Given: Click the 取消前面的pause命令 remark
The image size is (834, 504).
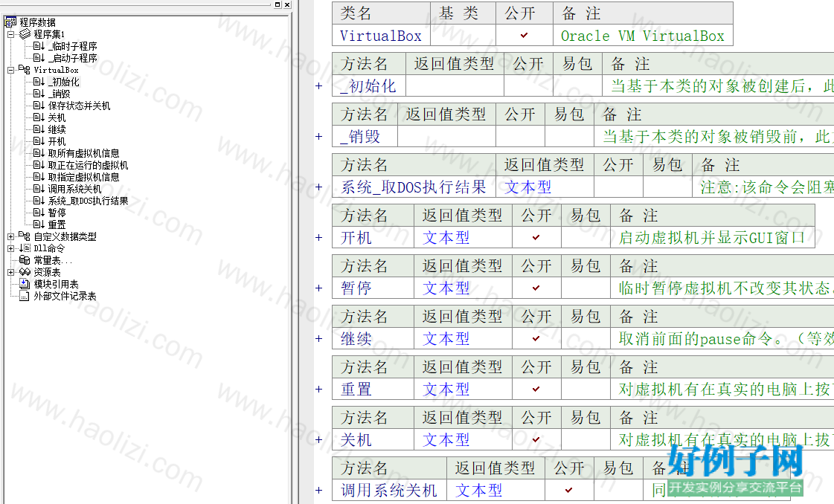Looking at the screenshot, I should coord(722,339).
